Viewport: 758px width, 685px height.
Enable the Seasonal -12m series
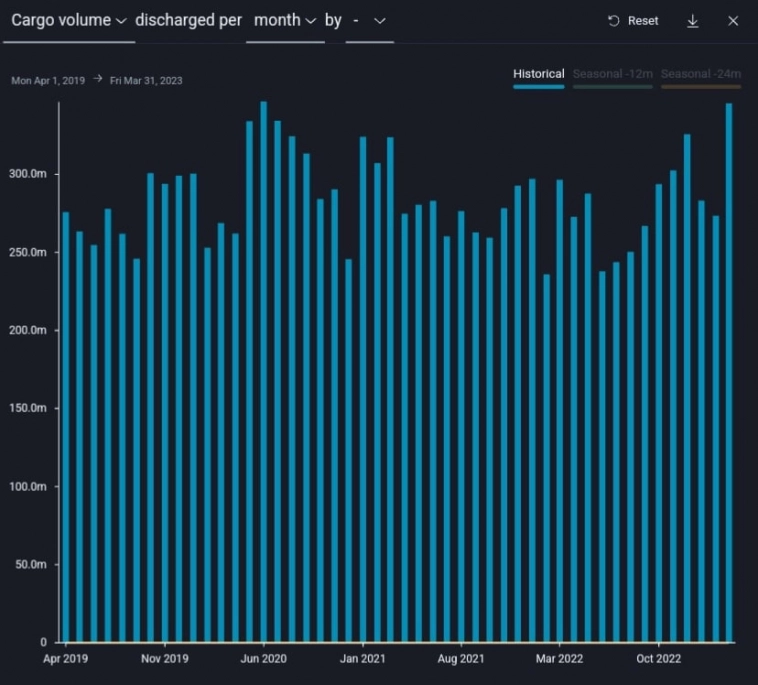pos(612,74)
